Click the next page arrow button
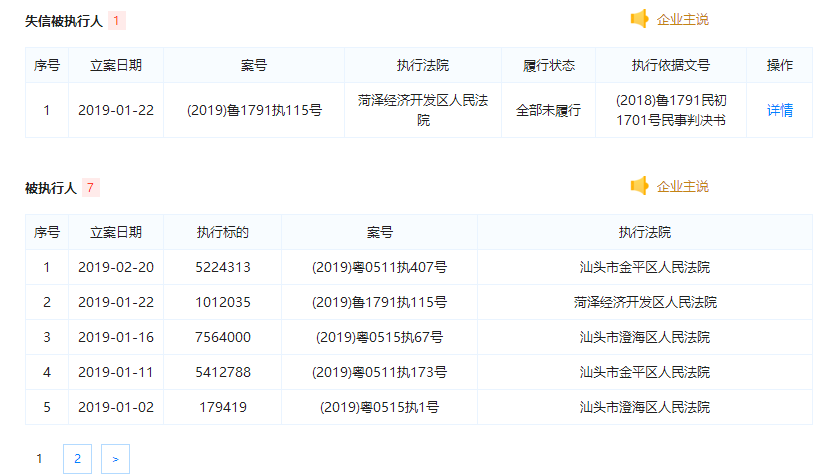Image resolution: width=834 pixels, height=474 pixels. tap(115, 459)
